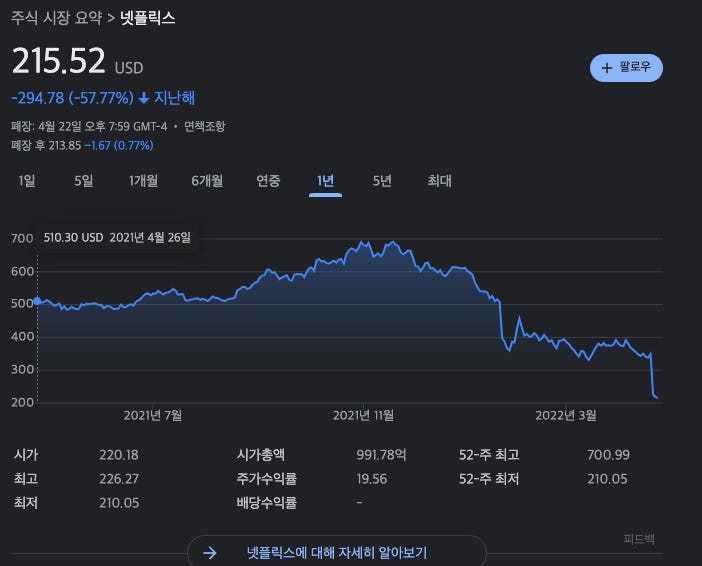Image resolution: width=702 pixels, height=566 pixels.
Task: Open 넷플릭스에 대해 자세히 알아보기 link
Action: 337,552
